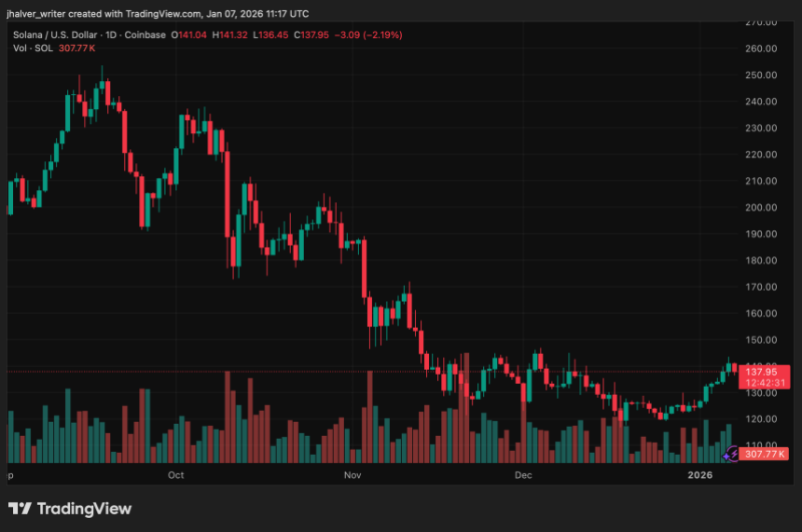Click the TradingView logo mark
This screenshot has width=802, height=532.
click(20, 509)
